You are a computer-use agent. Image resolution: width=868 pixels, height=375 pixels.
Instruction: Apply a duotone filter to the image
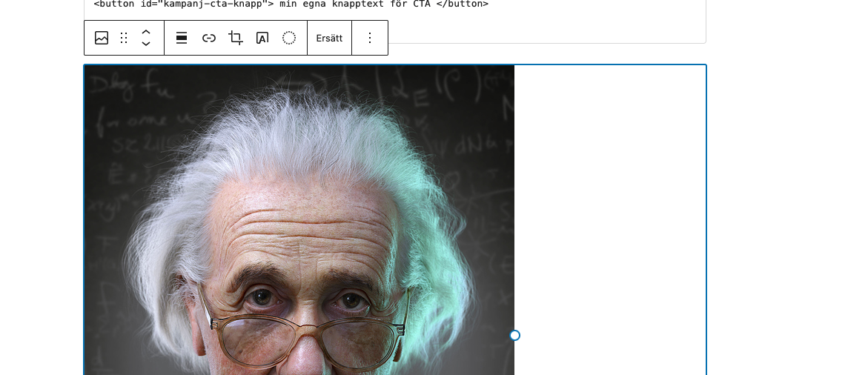pyautogui.click(x=289, y=38)
